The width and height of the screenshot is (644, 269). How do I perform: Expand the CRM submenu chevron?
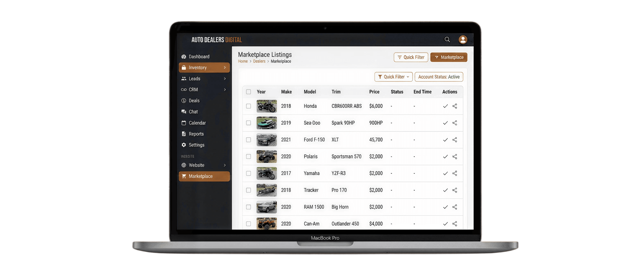225,90
